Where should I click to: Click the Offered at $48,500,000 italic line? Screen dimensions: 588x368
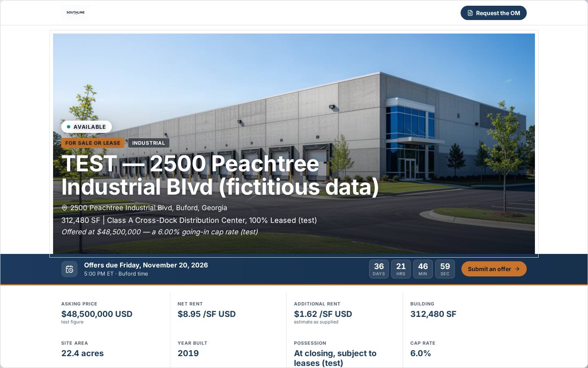click(x=160, y=232)
